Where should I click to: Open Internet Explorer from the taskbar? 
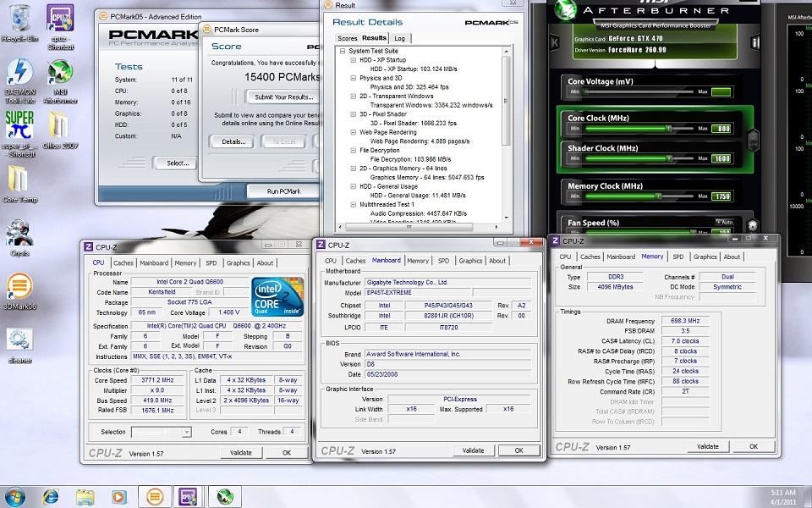(50, 497)
